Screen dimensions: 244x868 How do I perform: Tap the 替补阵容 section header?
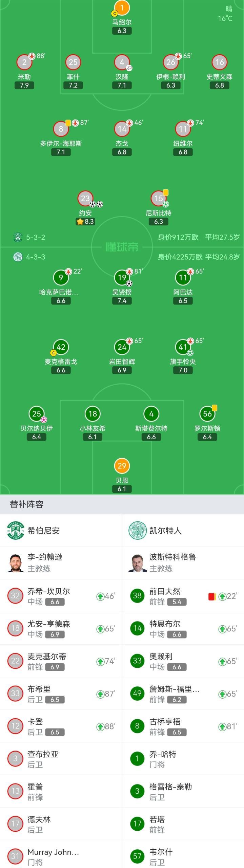pos(27,504)
